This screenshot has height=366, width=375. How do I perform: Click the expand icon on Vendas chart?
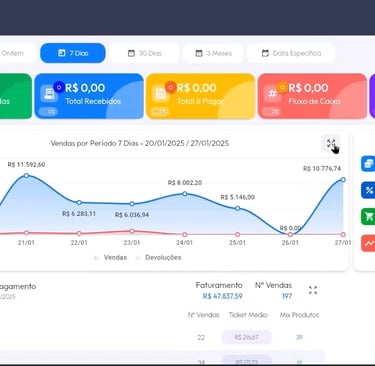(x=331, y=144)
